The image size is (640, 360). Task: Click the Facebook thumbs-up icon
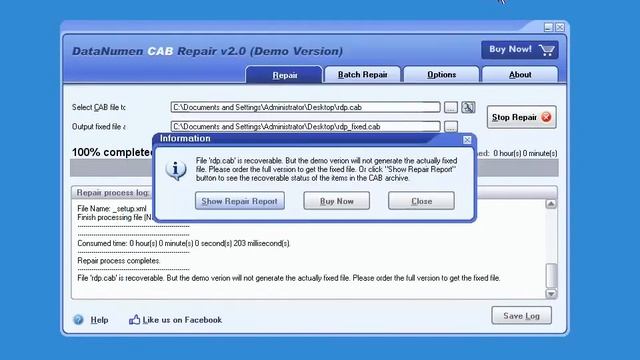[x=134, y=320]
